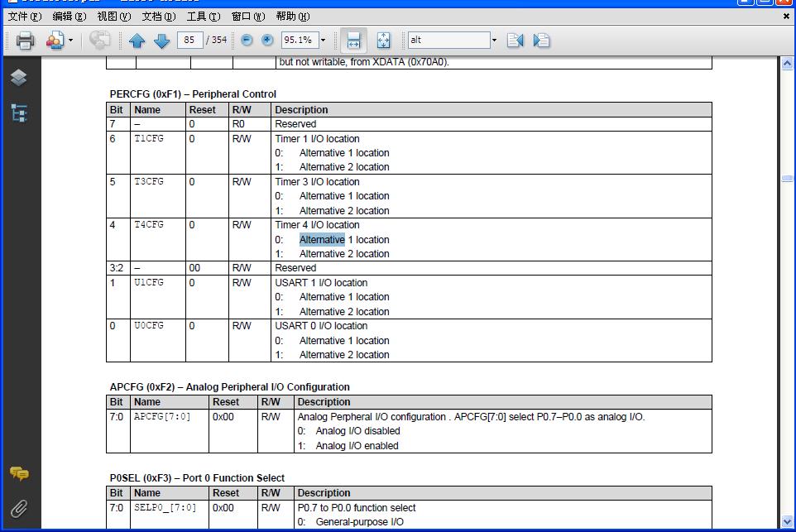Click the Timer 1 I/O location text
This screenshot has height=532, width=796.
pos(317,138)
